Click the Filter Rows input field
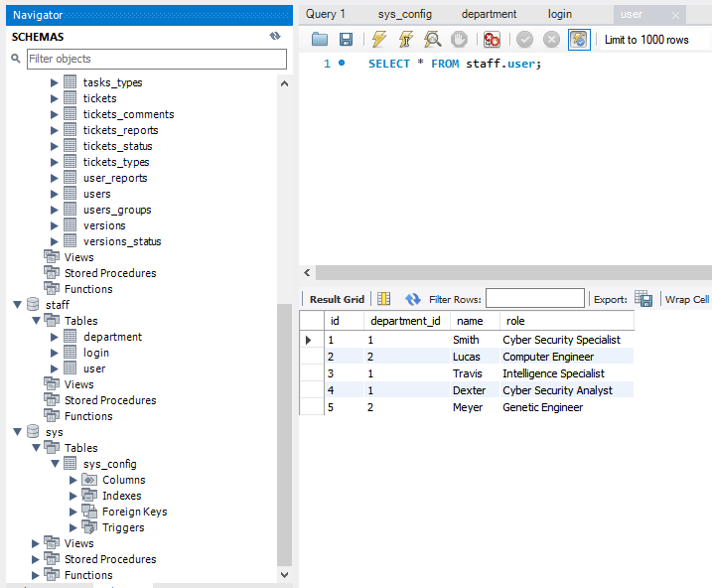The width and height of the screenshot is (712, 588). (x=534, y=299)
